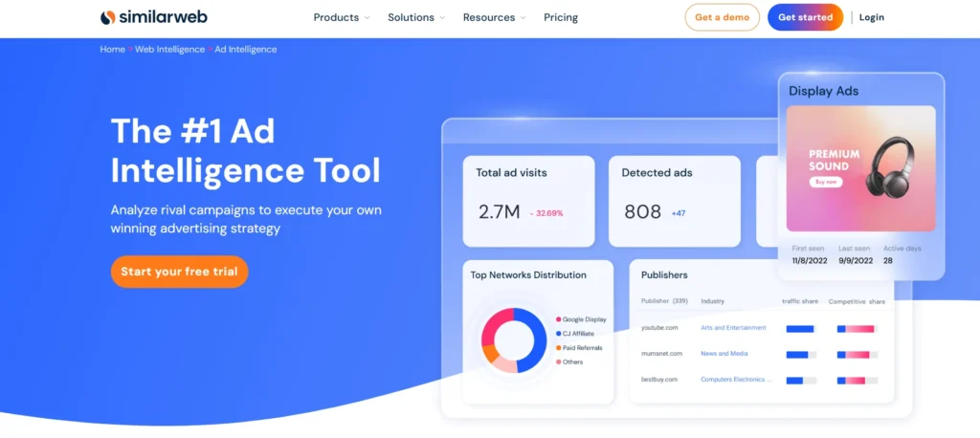Click the Detected ads card

(675, 201)
